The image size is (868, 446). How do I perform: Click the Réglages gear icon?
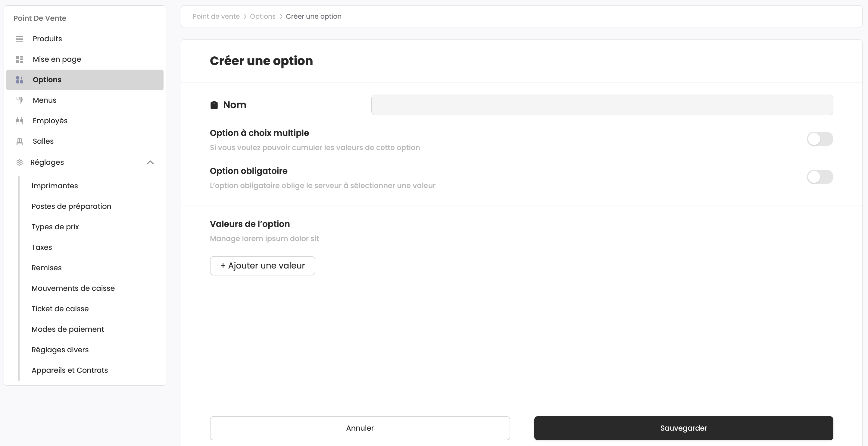tap(20, 162)
